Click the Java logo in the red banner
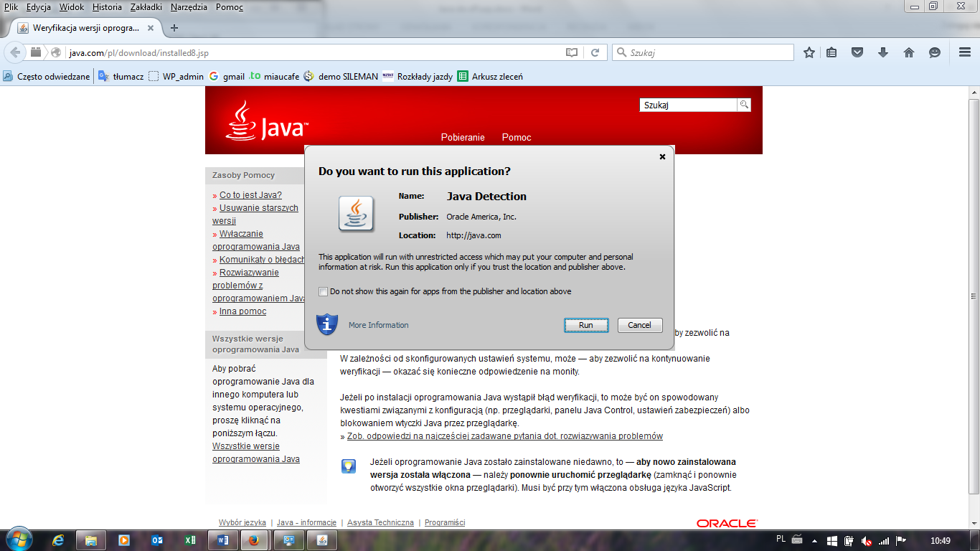The height and width of the screenshot is (551, 980). (x=267, y=121)
